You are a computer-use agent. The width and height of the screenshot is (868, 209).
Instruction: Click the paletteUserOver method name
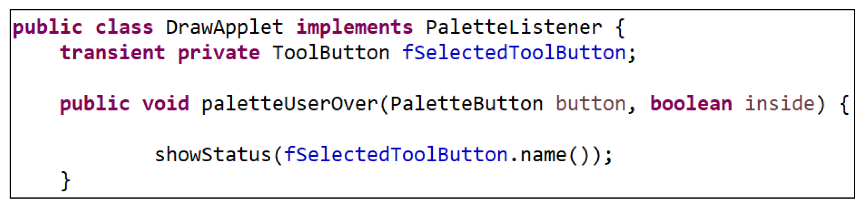290,104
